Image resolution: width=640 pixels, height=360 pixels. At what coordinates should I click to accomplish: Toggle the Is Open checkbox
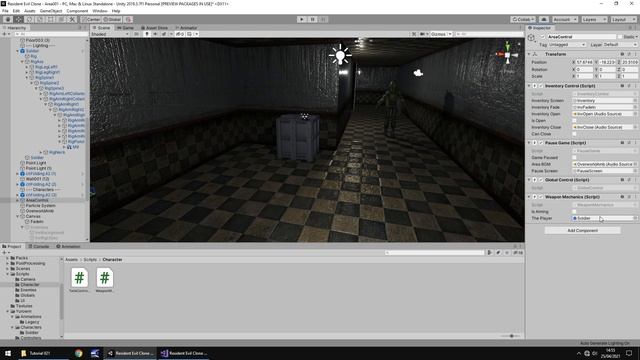coord(574,120)
